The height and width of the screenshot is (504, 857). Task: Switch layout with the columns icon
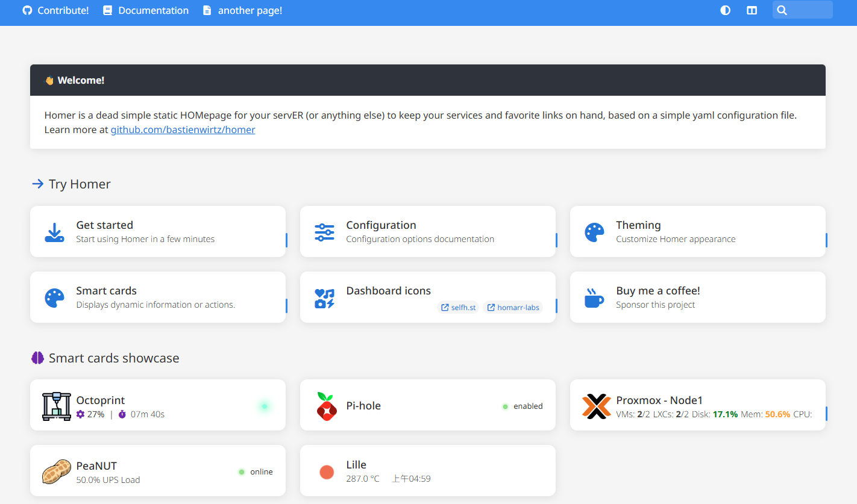[x=752, y=10]
